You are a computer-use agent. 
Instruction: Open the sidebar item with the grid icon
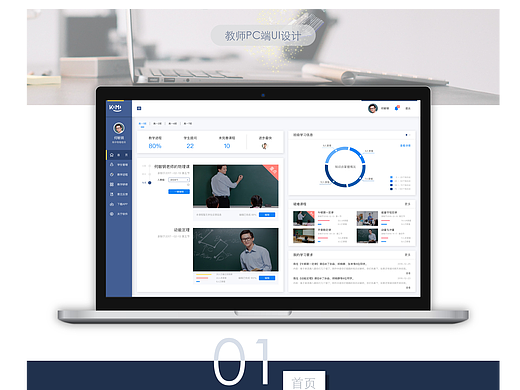point(119,184)
